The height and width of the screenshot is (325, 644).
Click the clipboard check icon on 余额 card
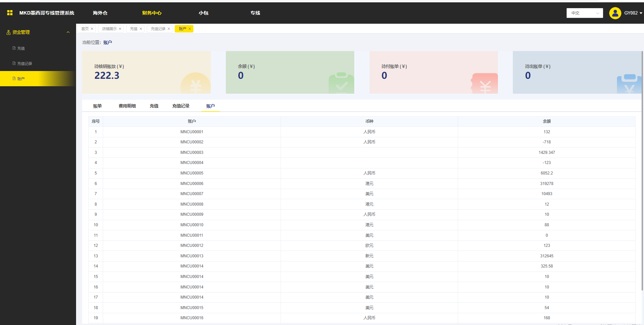click(341, 83)
